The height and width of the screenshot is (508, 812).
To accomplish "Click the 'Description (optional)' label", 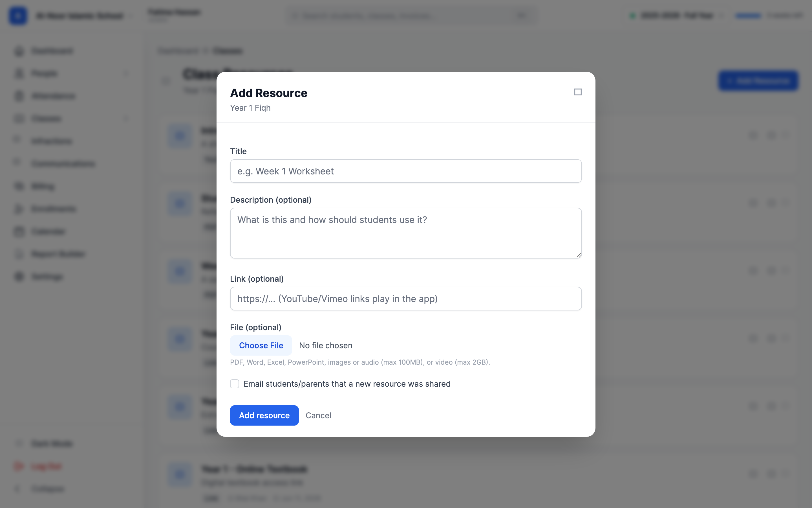I will tap(270, 200).
